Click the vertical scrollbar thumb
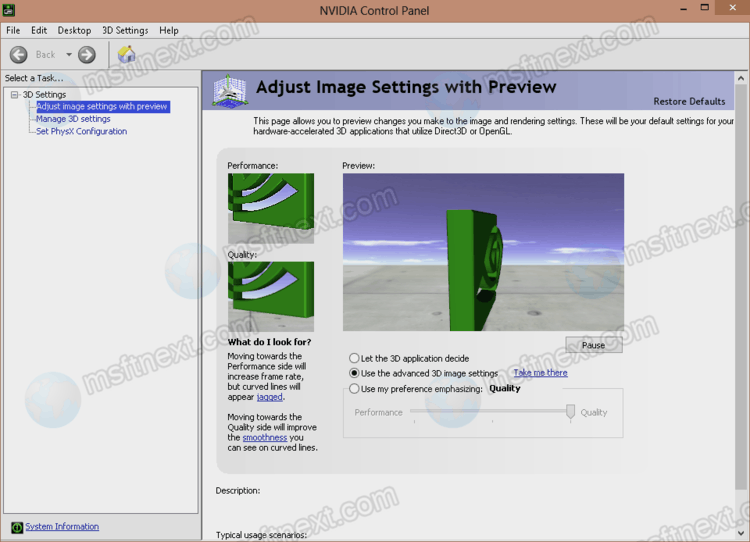750x542 pixels. 740,287
